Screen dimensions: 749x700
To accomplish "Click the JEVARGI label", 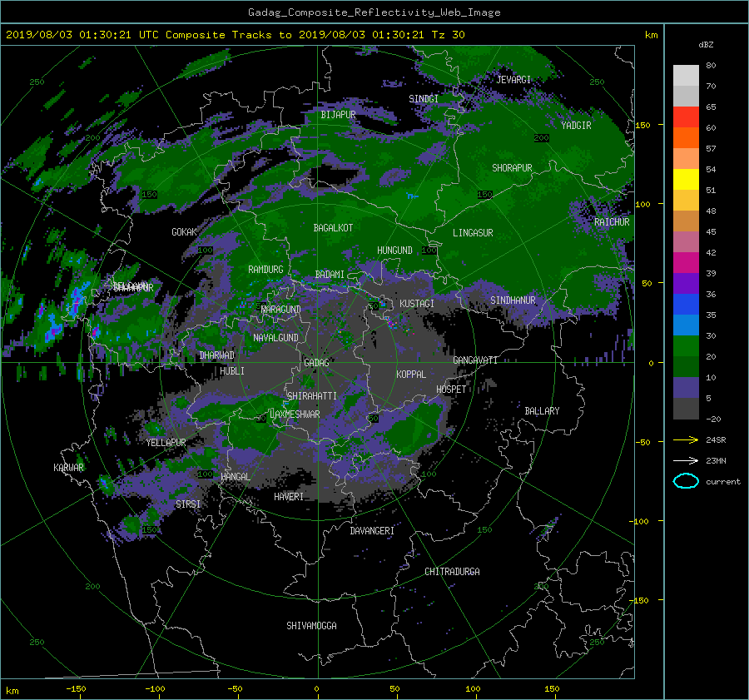I will (x=513, y=80).
